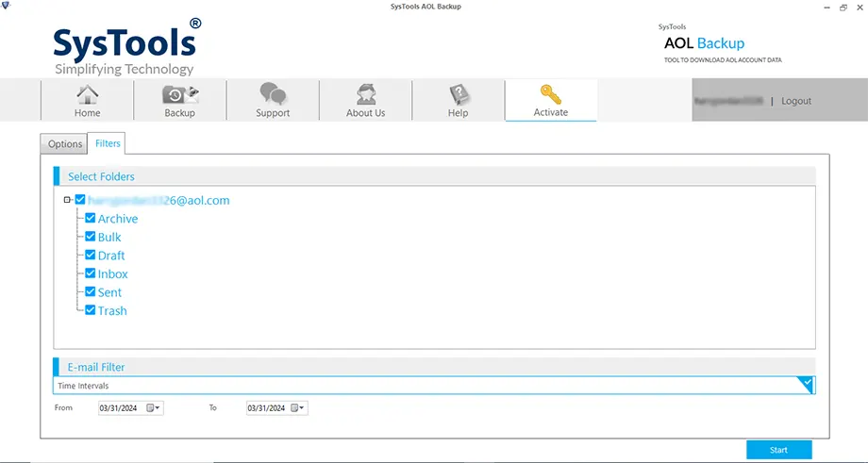Open the To date calendar icon
This screenshot has width=868, height=463.
point(294,408)
